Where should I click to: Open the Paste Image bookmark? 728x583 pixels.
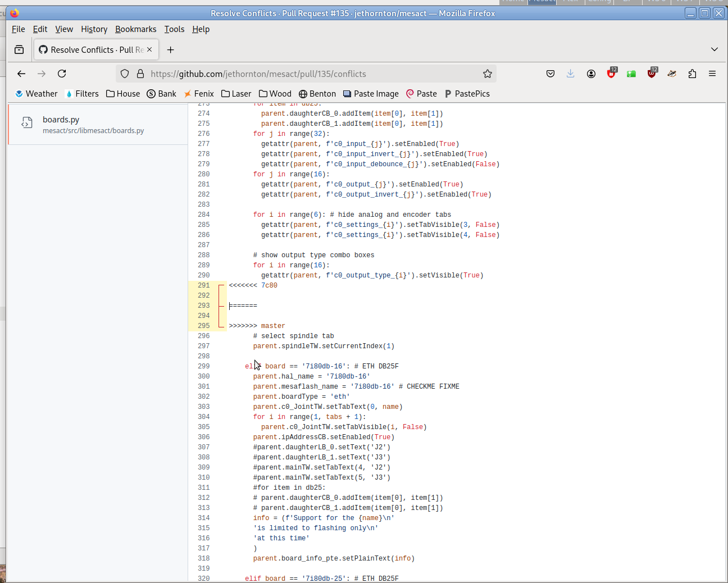point(371,94)
